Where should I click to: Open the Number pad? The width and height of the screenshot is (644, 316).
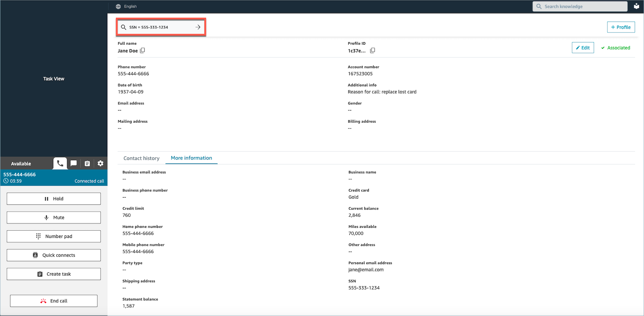click(54, 236)
